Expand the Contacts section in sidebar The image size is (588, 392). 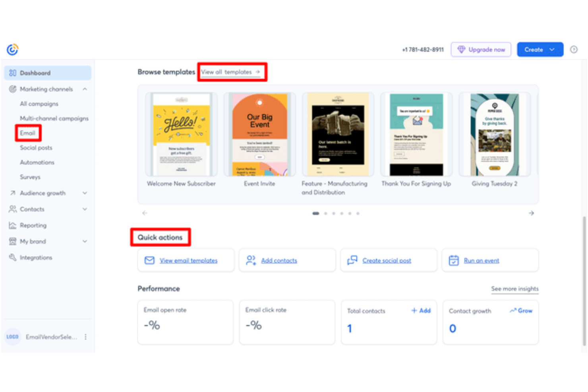(85, 209)
